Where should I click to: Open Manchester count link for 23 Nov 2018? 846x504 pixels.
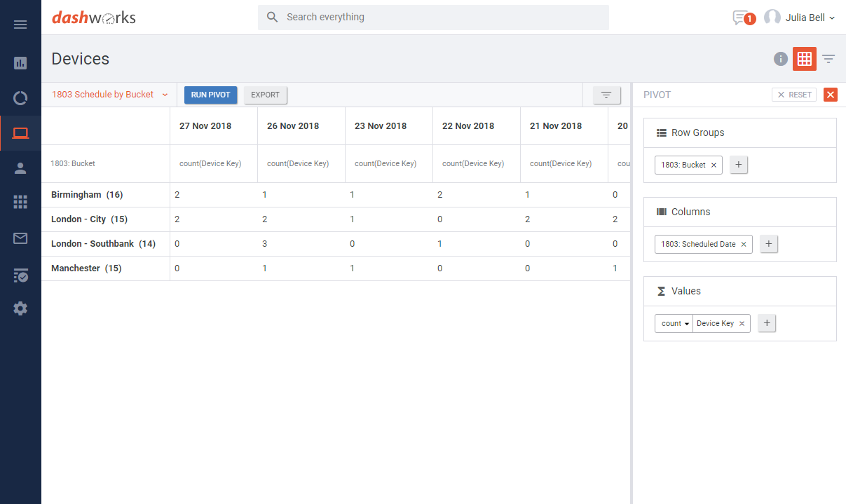352,268
